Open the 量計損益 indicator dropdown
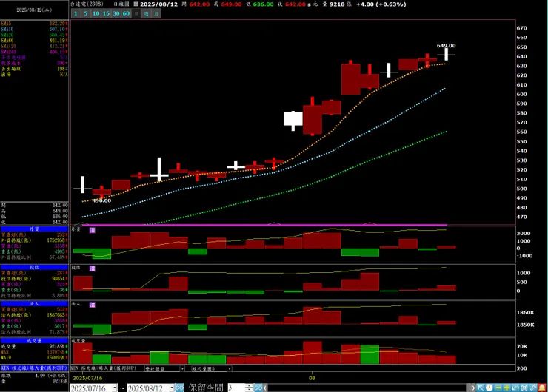The width and height of the screenshot is (548, 392). 182,368
